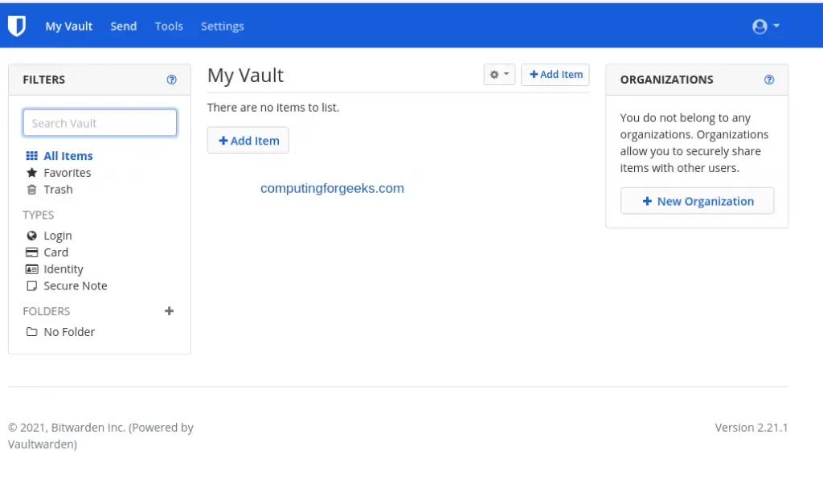Select the Login type globe icon
The image size is (823, 504).
coord(32,235)
